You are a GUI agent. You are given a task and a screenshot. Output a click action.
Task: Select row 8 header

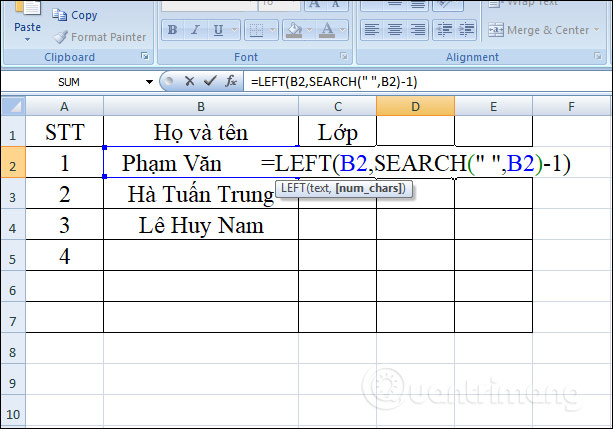pyautogui.click(x=13, y=348)
